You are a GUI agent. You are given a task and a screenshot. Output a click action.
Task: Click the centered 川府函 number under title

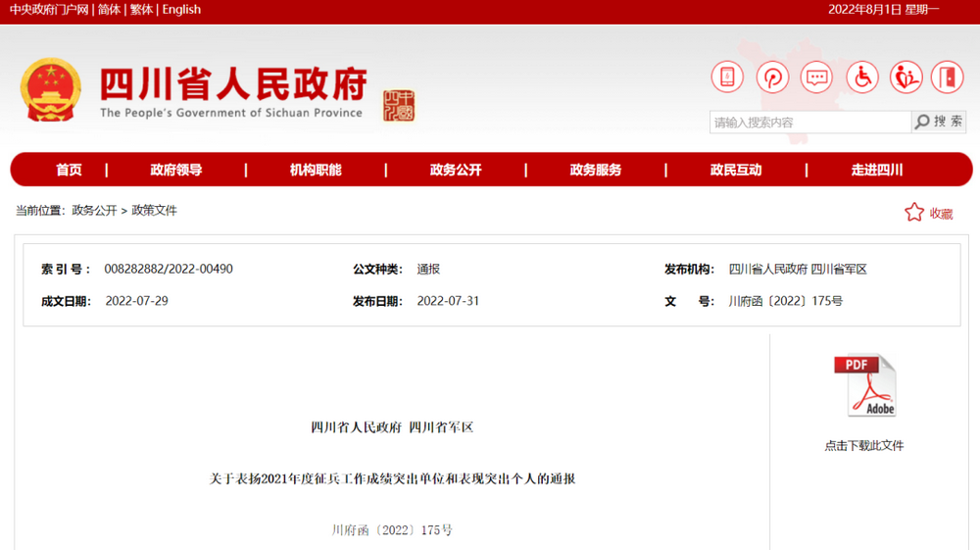pos(392,530)
